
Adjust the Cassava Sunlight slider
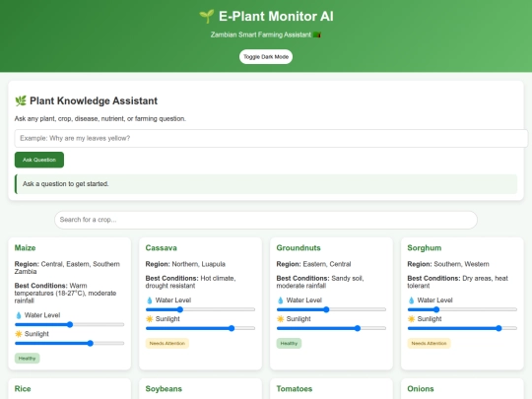coord(200,328)
